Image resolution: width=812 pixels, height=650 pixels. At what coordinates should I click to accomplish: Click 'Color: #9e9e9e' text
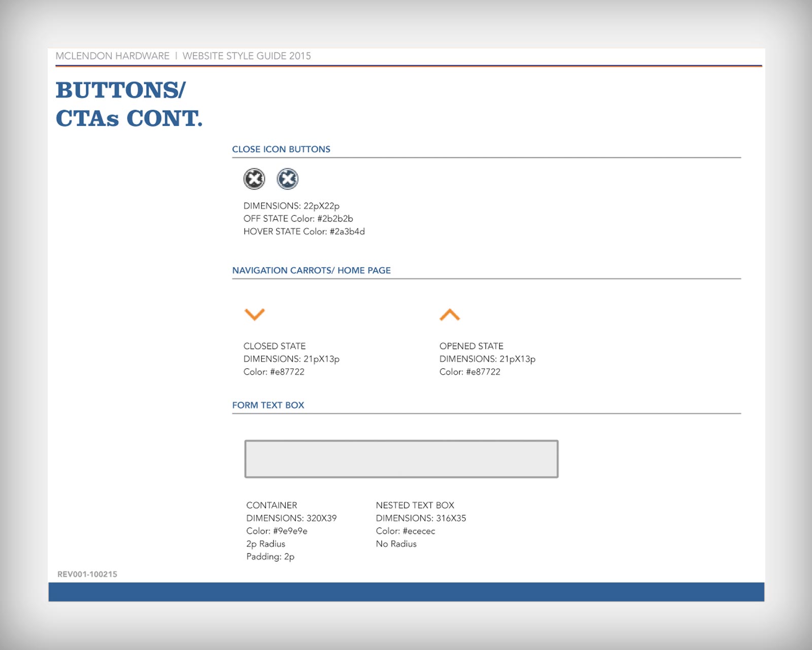[x=277, y=531]
